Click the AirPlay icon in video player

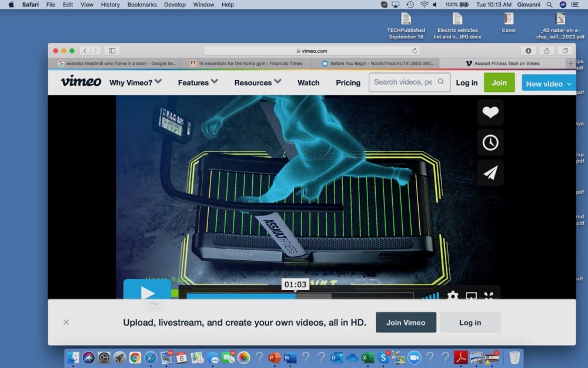[x=471, y=296]
